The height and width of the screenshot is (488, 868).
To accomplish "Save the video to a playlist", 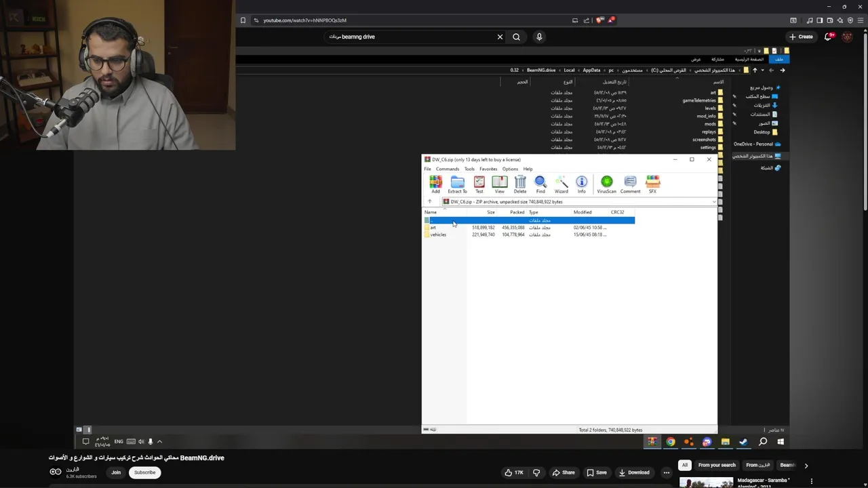I will click(x=597, y=472).
